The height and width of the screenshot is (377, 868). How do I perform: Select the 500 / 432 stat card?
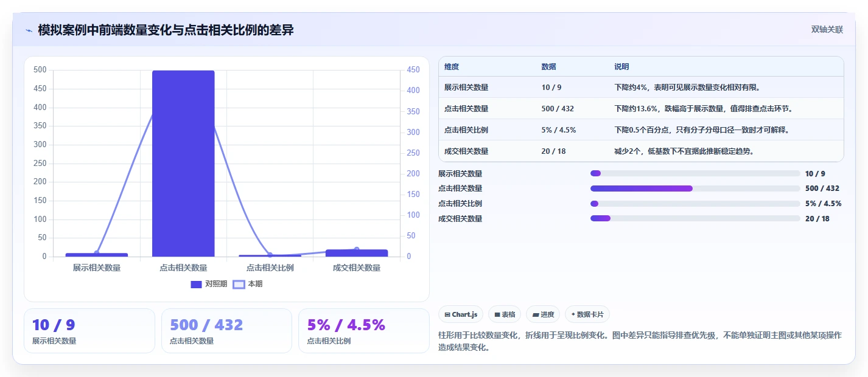pos(226,331)
